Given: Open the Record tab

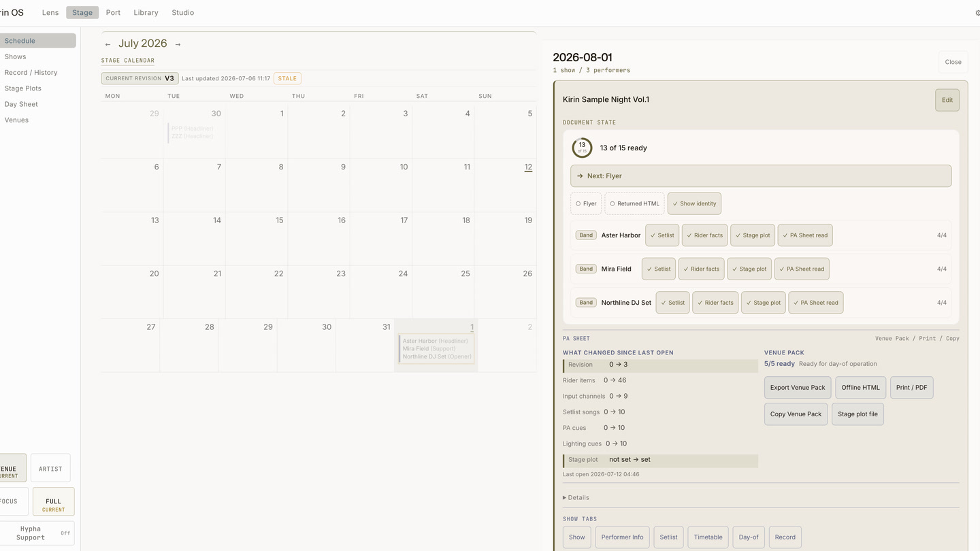Looking at the screenshot, I should click(x=785, y=537).
